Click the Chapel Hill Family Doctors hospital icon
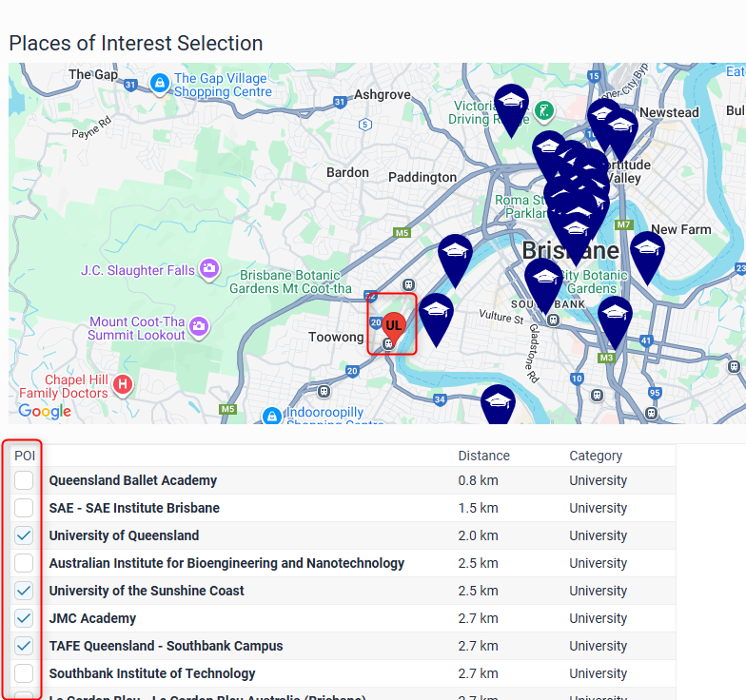Image resolution: width=746 pixels, height=700 pixels. 122,385
